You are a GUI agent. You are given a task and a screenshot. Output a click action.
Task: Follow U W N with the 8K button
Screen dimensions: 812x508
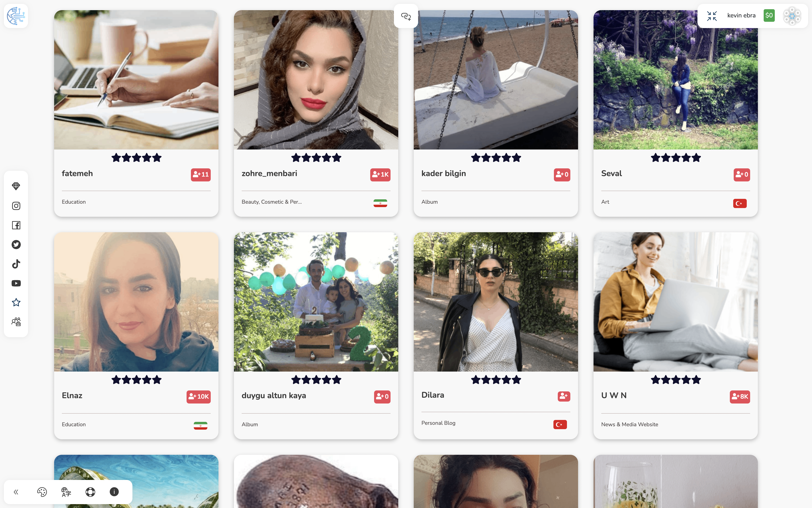tap(740, 396)
